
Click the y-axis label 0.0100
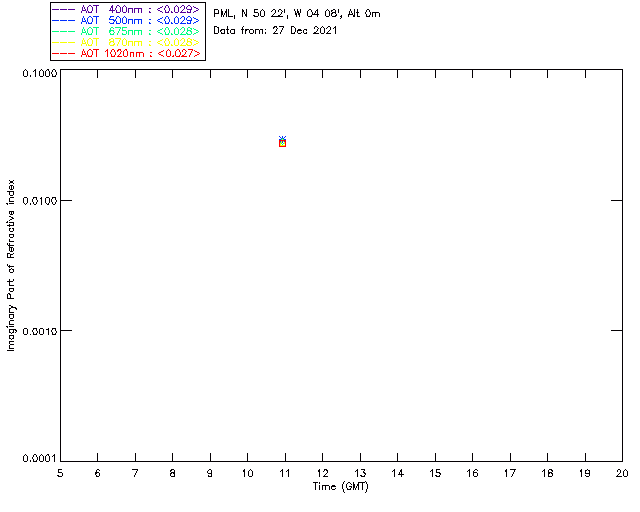(x=40, y=201)
